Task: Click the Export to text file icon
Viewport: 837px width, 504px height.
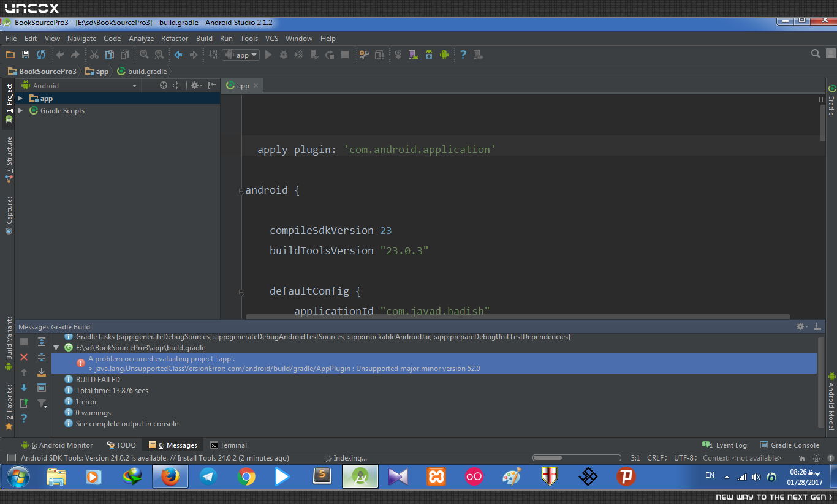Action: [24, 403]
